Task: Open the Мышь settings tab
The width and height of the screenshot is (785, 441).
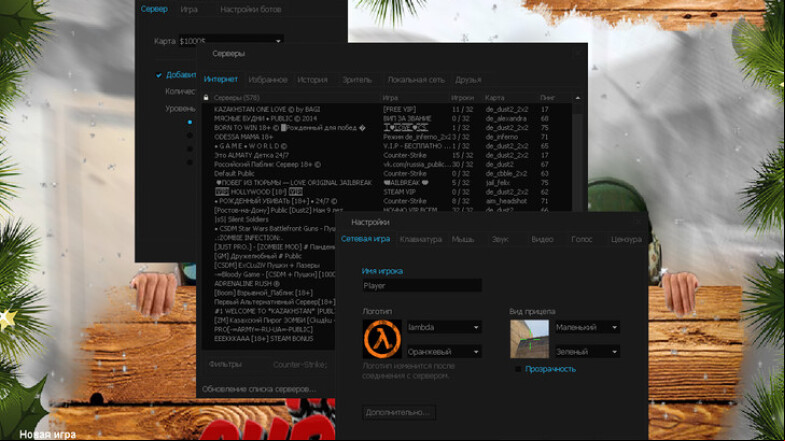Action: [463, 239]
